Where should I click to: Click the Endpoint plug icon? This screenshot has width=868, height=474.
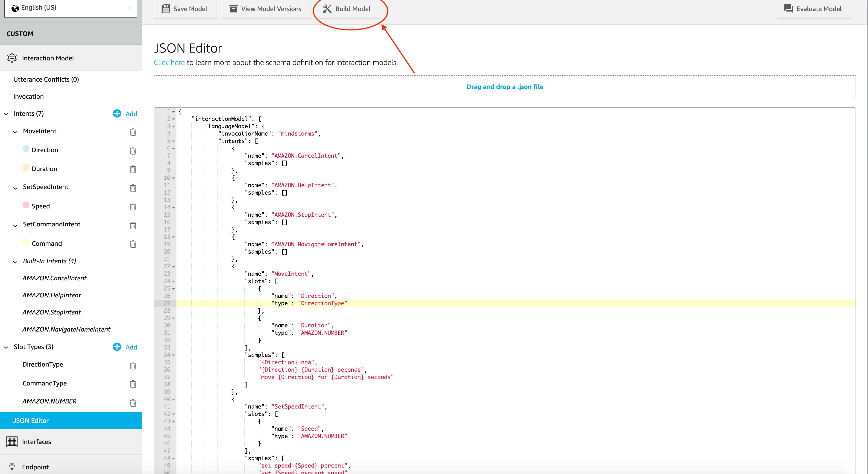[x=12, y=467]
